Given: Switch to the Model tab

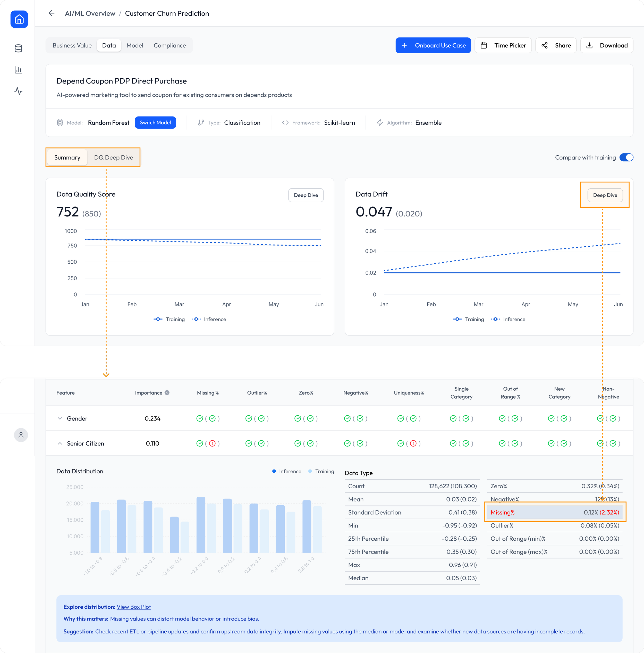Looking at the screenshot, I should (x=134, y=45).
